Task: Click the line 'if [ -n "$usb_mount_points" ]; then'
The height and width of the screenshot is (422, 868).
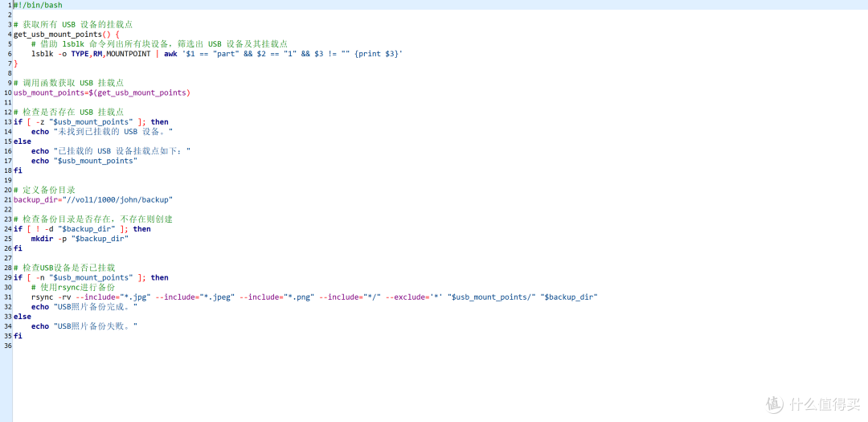Action: coord(92,277)
